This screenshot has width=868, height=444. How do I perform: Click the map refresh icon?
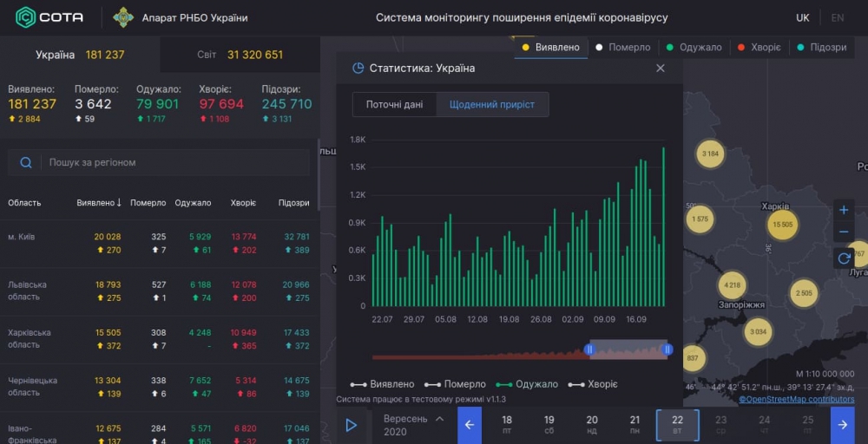tap(844, 258)
